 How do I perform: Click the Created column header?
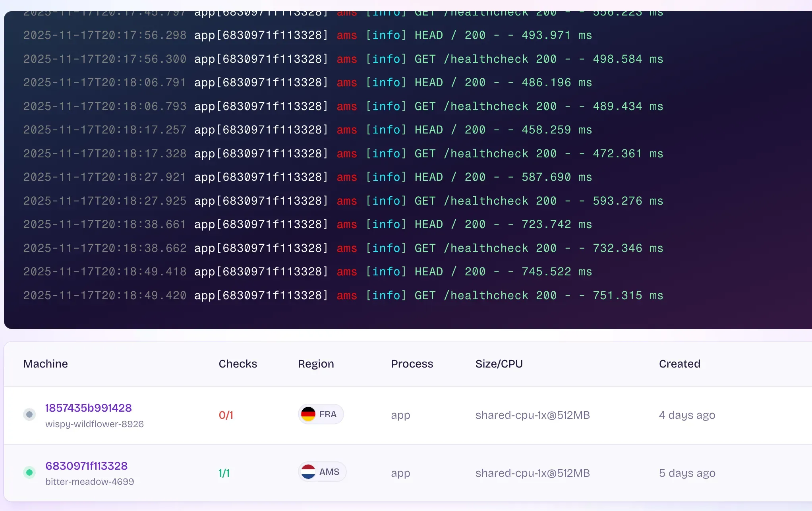679,364
